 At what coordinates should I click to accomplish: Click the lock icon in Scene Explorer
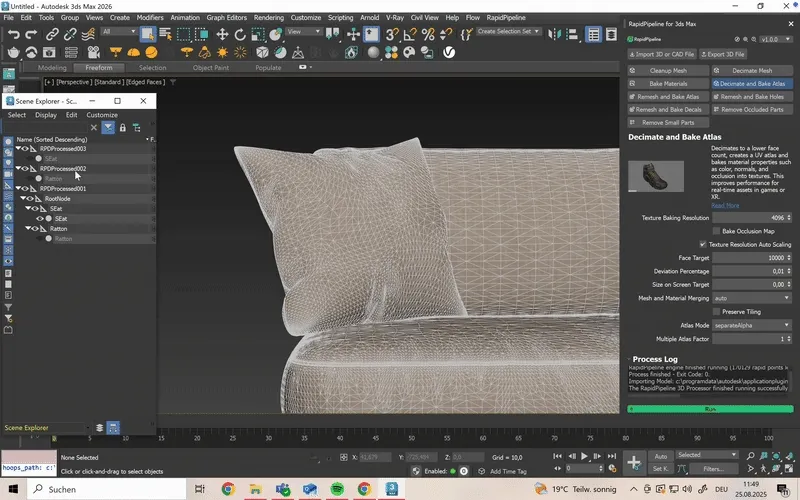tap(122, 127)
